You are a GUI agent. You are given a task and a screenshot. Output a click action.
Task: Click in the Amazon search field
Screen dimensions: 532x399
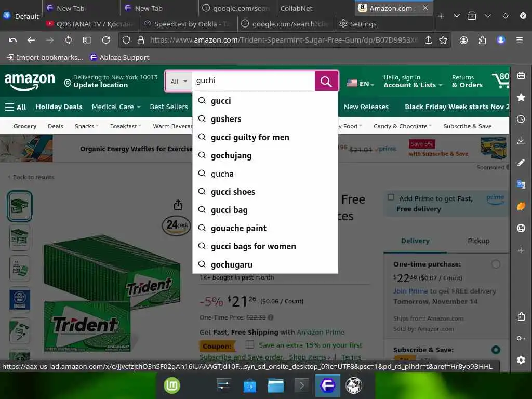[x=254, y=81]
